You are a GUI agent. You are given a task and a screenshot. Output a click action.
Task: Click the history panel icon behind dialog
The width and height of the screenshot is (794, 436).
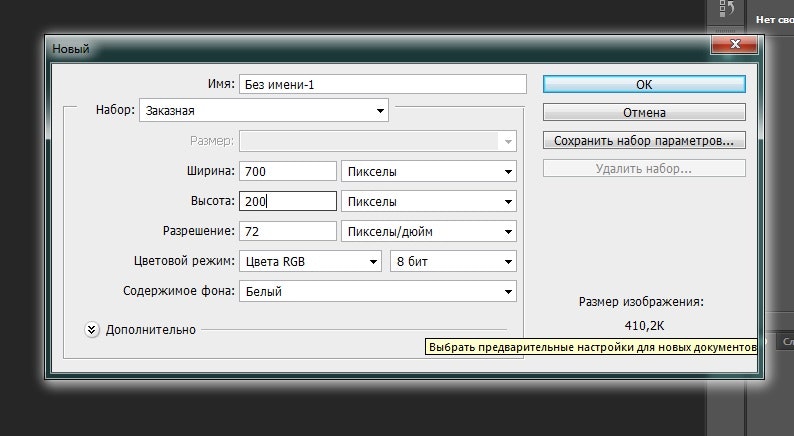pyautogui.click(x=727, y=9)
